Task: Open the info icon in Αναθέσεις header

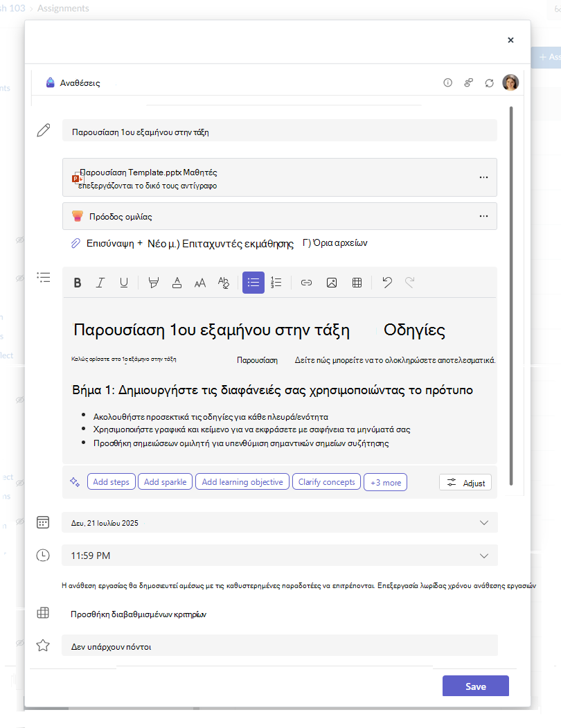Action: tap(447, 82)
